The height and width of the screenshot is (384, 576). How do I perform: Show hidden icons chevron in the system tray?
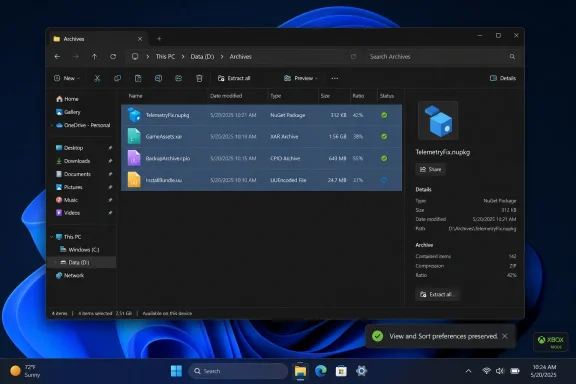click(468, 371)
